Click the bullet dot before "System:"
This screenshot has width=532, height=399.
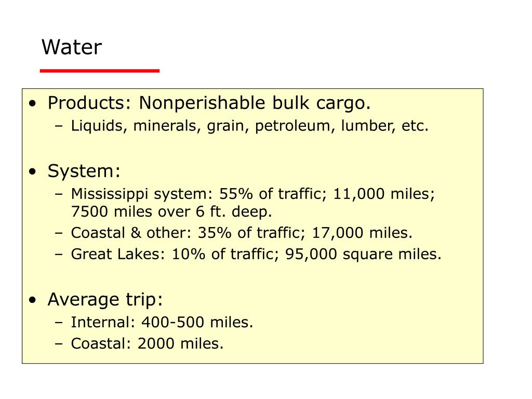(33, 171)
